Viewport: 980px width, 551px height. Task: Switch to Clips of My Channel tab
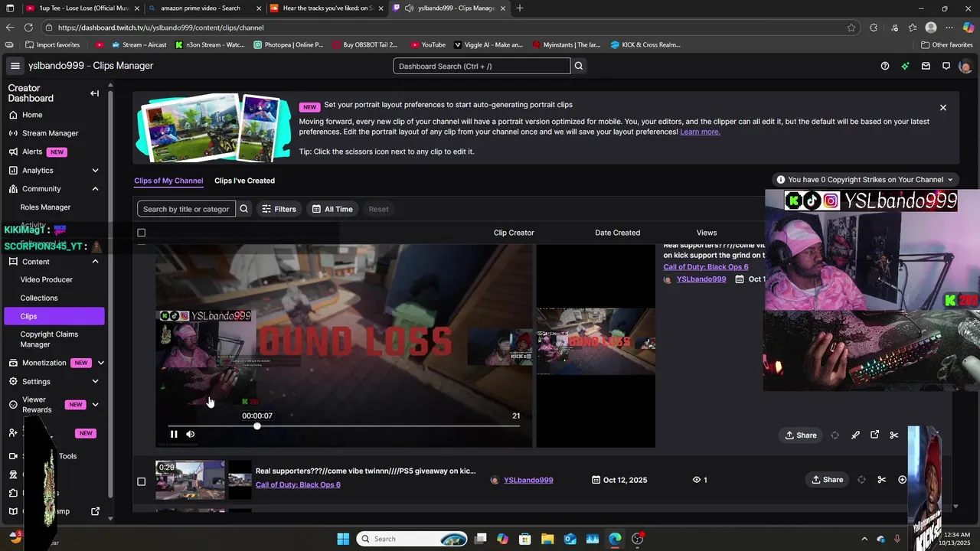168,181
